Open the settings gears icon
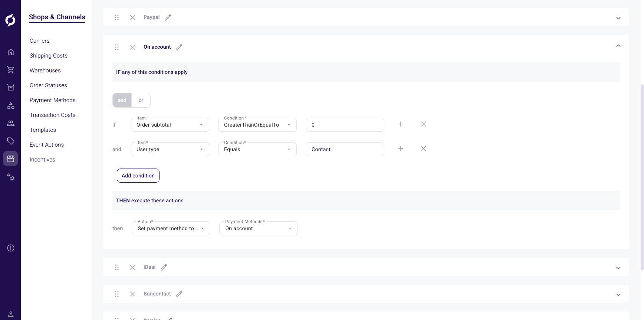The image size is (644, 320). [11, 177]
